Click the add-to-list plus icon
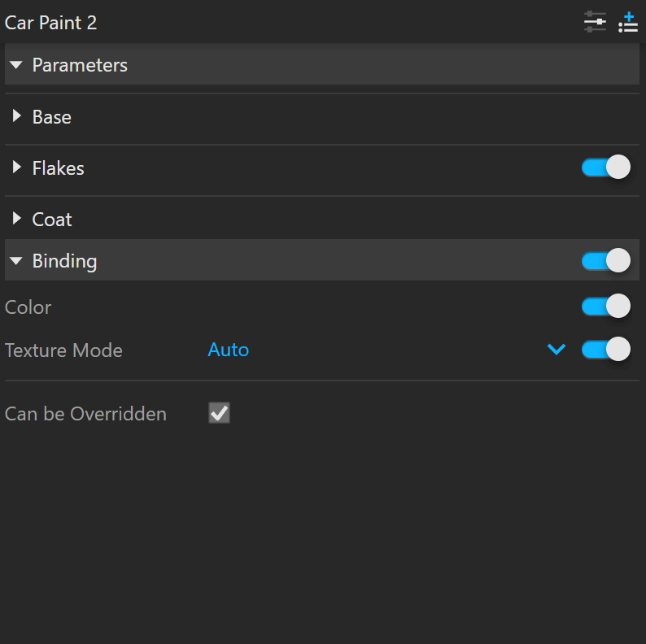Image resolution: width=646 pixels, height=644 pixels. [x=628, y=22]
